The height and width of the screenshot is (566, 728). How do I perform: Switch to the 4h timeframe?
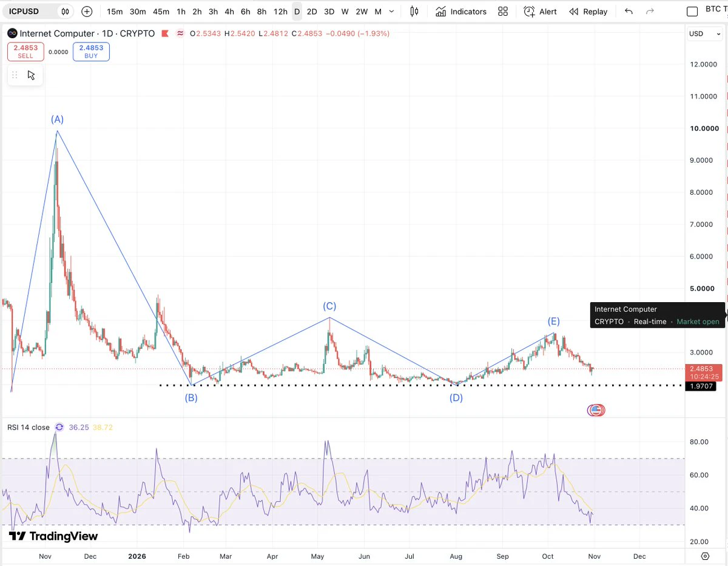coord(229,11)
